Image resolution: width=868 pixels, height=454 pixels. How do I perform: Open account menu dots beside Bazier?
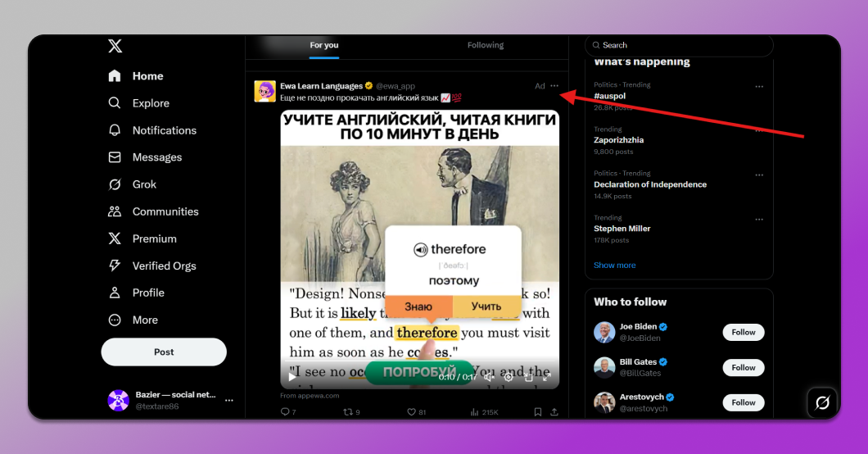[229, 400]
